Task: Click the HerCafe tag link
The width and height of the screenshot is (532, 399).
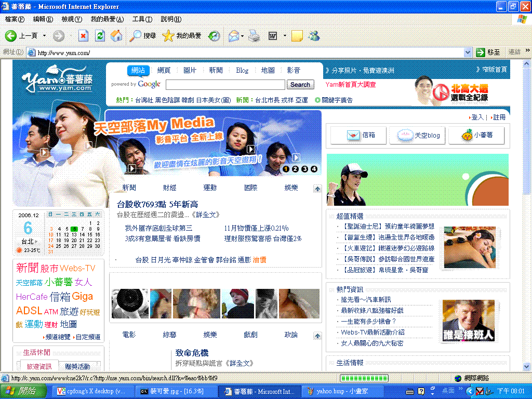Action: 32,297
